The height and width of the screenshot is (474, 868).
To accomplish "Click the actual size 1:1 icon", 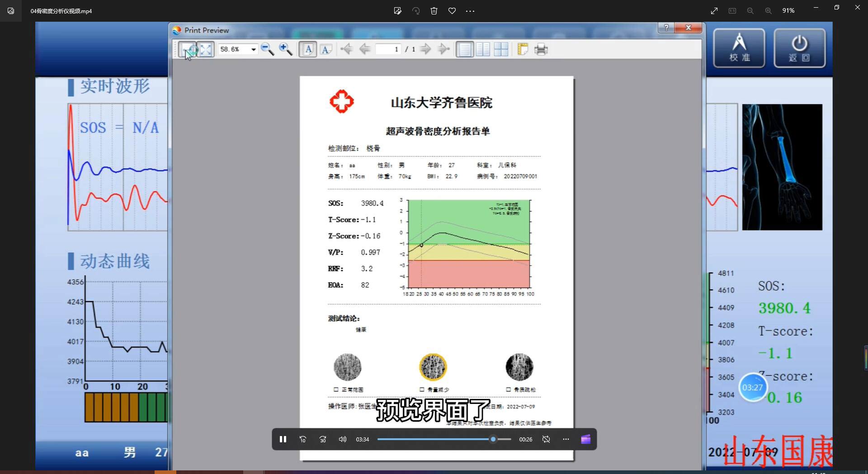I will tap(732, 11).
